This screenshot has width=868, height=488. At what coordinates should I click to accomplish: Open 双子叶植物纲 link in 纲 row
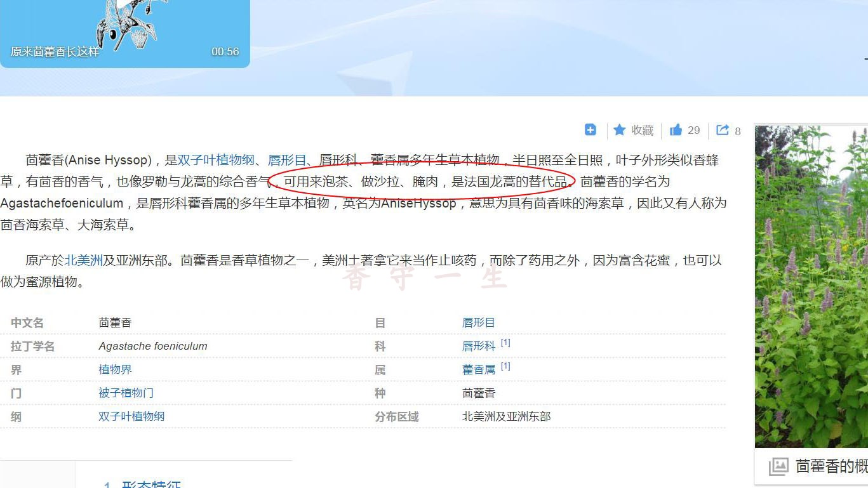(x=131, y=416)
